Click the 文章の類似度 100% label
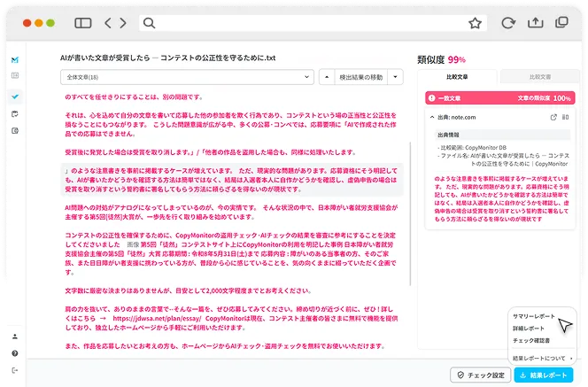 pyautogui.click(x=544, y=98)
